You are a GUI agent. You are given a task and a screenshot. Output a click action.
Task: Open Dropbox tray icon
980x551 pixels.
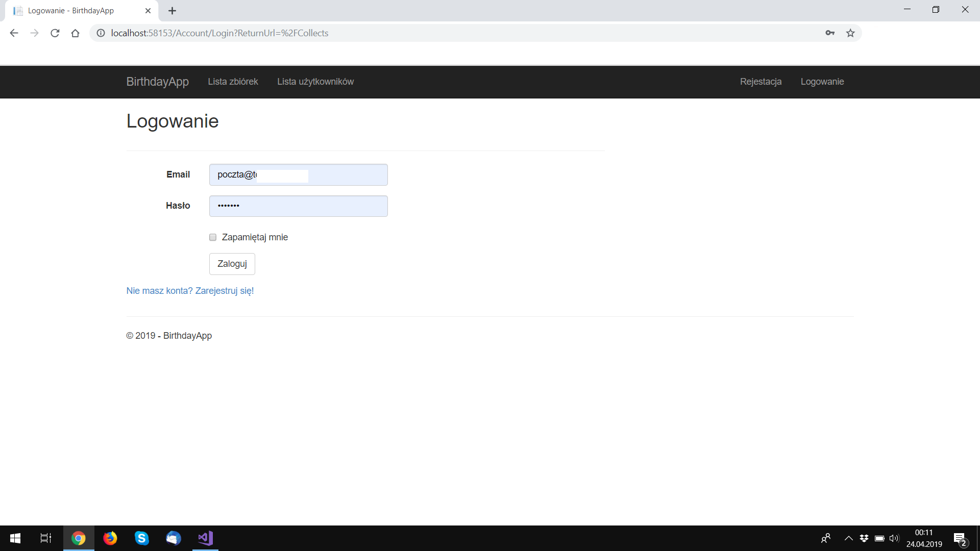tap(864, 538)
